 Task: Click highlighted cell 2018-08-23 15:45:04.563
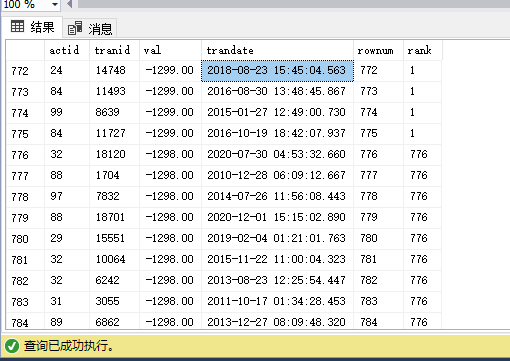277,71
